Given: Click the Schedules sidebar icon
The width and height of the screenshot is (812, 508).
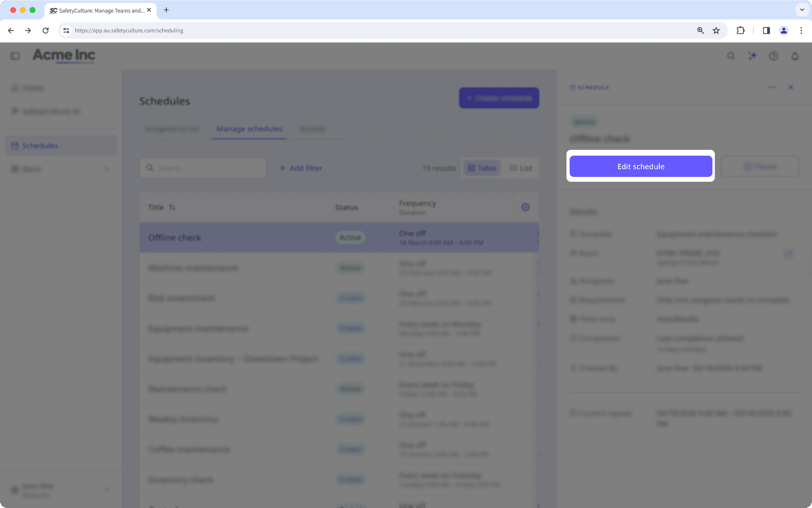Looking at the screenshot, I should pos(14,145).
